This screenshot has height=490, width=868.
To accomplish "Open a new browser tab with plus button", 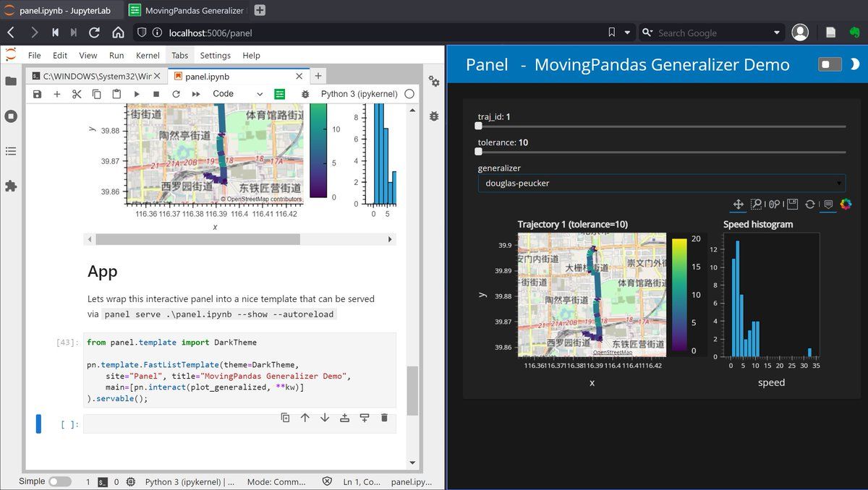I will click(x=260, y=11).
